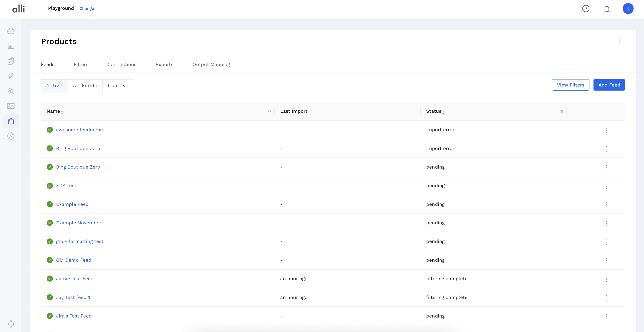Open the Status column filter dropdown
644x332 pixels.
click(x=562, y=111)
